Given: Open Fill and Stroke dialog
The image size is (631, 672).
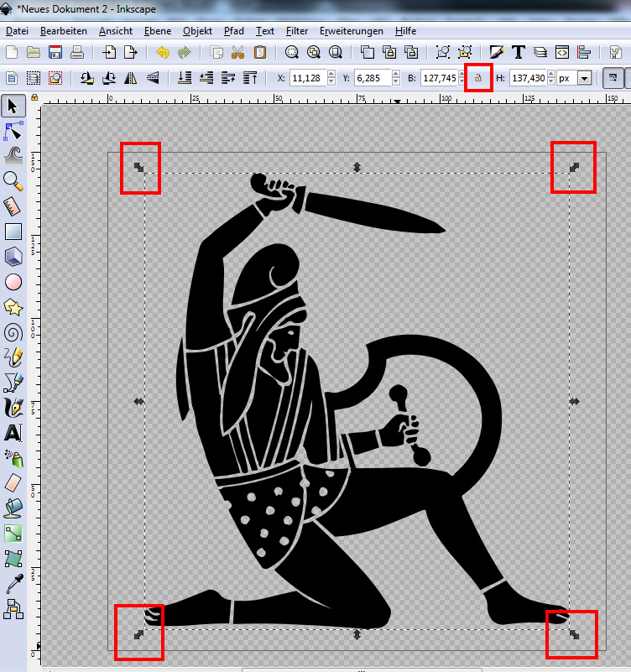Looking at the screenshot, I should [497, 52].
